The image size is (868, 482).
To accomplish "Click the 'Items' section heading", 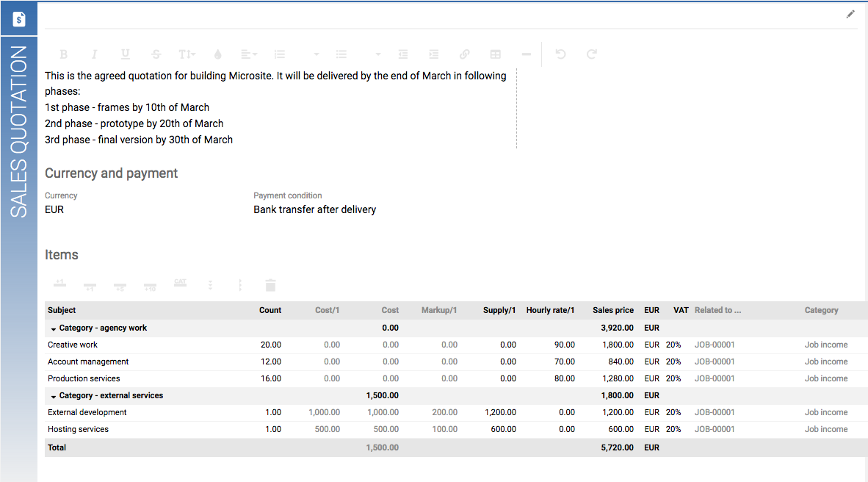I will coord(62,255).
